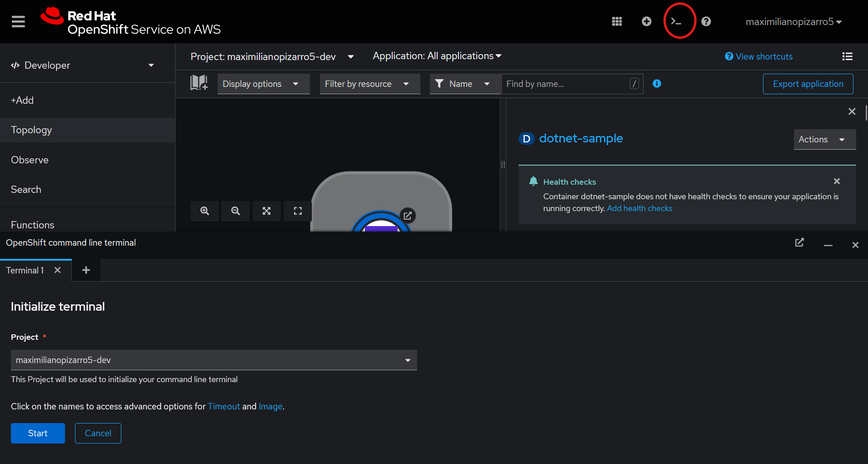Image resolution: width=868 pixels, height=464 pixels.
Task: Click the Cancel button
Action: (98, 433)
